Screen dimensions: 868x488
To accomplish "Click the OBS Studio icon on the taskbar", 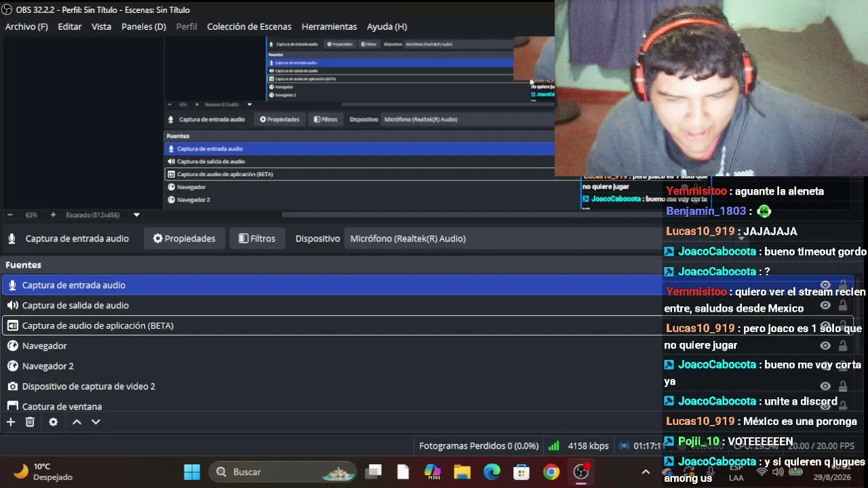I will tap(581, 472).
